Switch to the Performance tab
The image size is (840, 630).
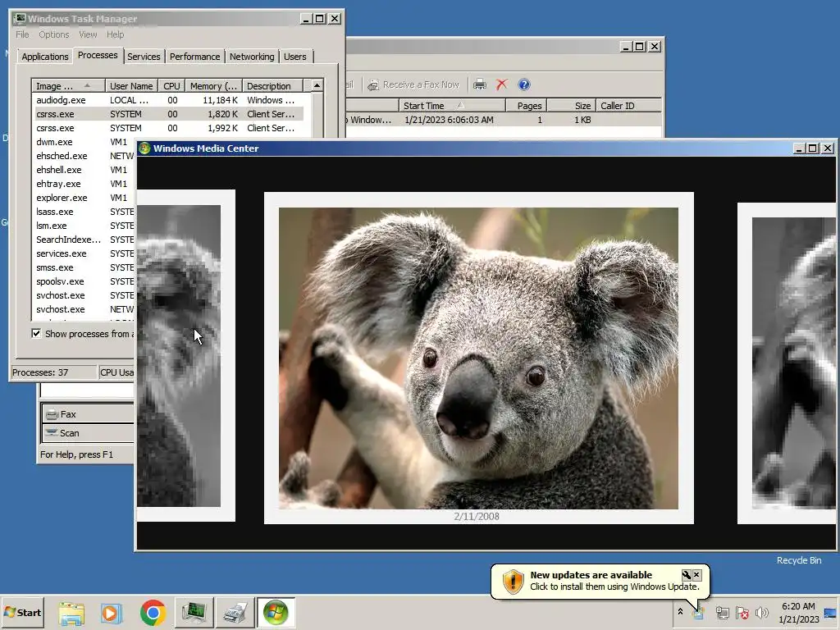[194, 57]
